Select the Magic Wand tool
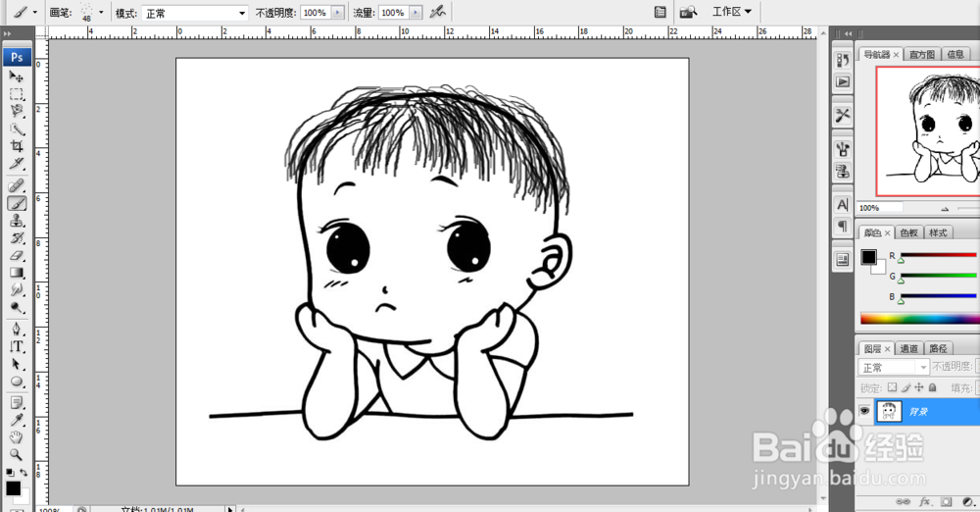Viewport: 980px width, 512px height. point(17,128)
